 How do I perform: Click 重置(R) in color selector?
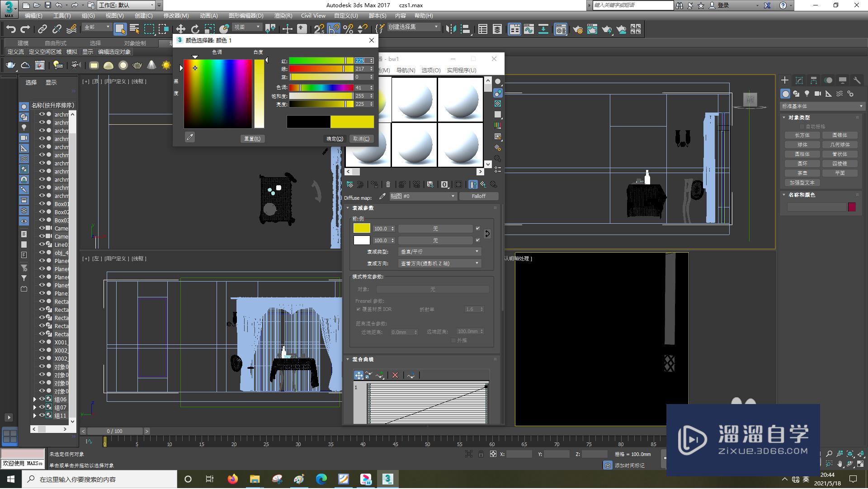[x=252, y=139]
